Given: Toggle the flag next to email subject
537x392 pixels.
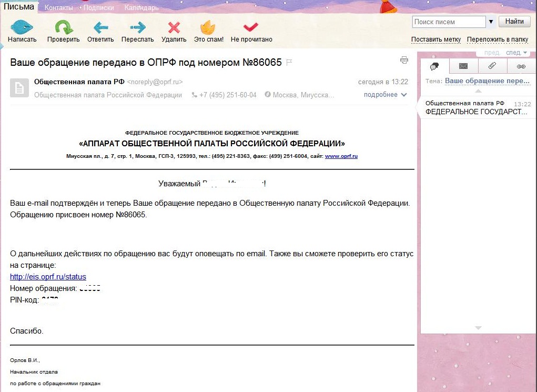Looking at the screenshot, I should click(289, 62).
